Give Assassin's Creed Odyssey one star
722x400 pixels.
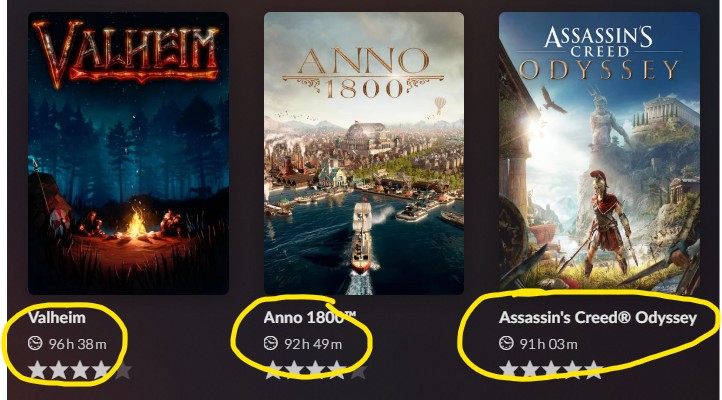[508, 371]
